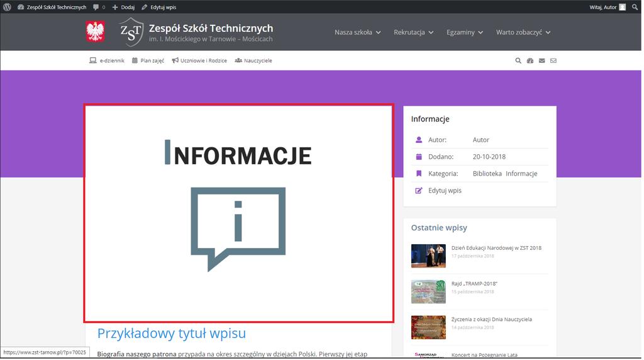Open post Dzień Edukacji Narodowej w ZST 2018
The width and height of the screenshot is (644, 360).
click(x=496, y=248)
